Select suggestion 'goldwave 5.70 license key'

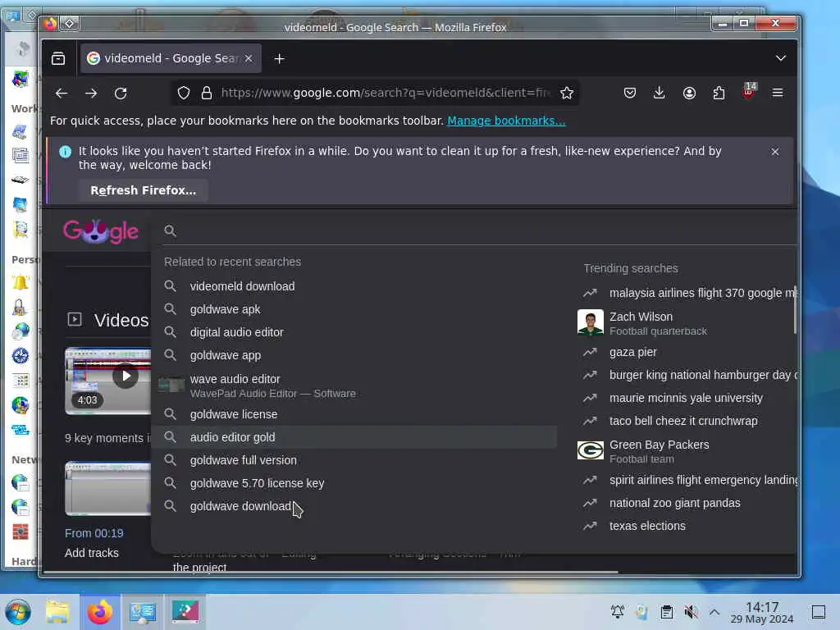(354, 483)
